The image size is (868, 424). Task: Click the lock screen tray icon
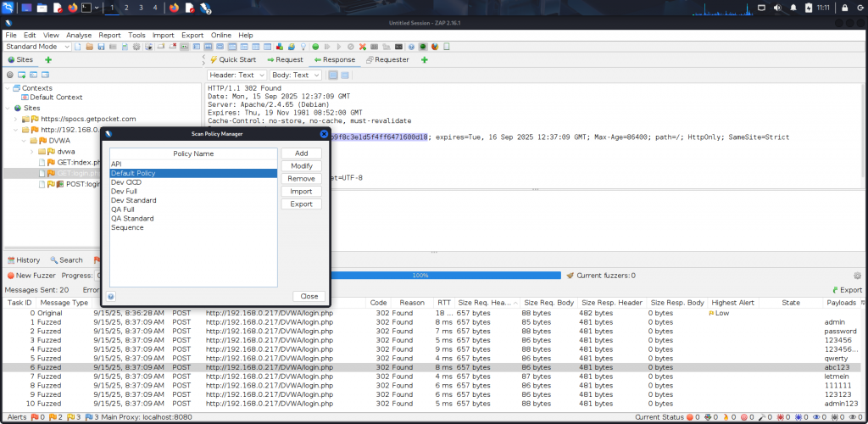coord(845,8)
